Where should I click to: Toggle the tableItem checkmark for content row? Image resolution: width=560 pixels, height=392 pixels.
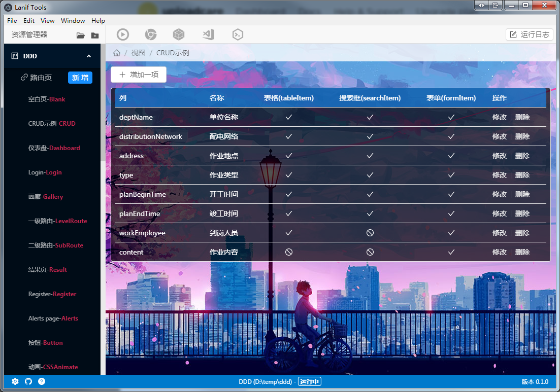coord(288,252)
